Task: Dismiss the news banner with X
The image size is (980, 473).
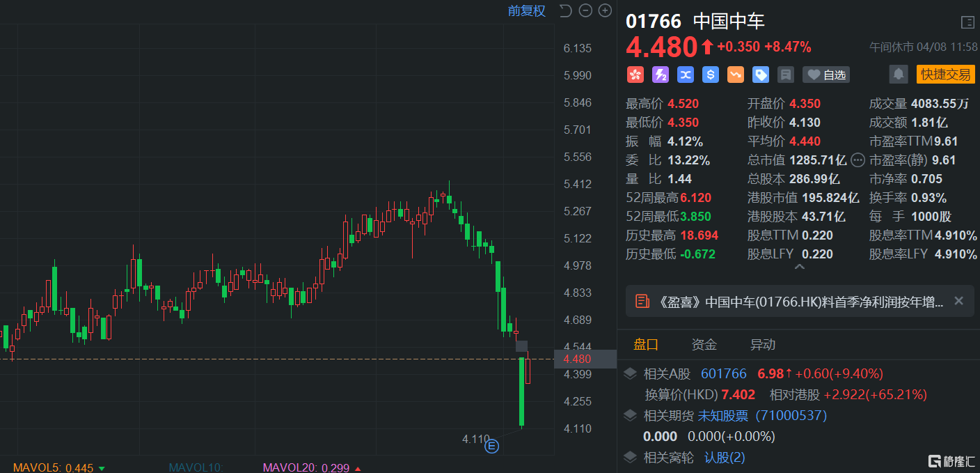Action: (x=958, y=301)
